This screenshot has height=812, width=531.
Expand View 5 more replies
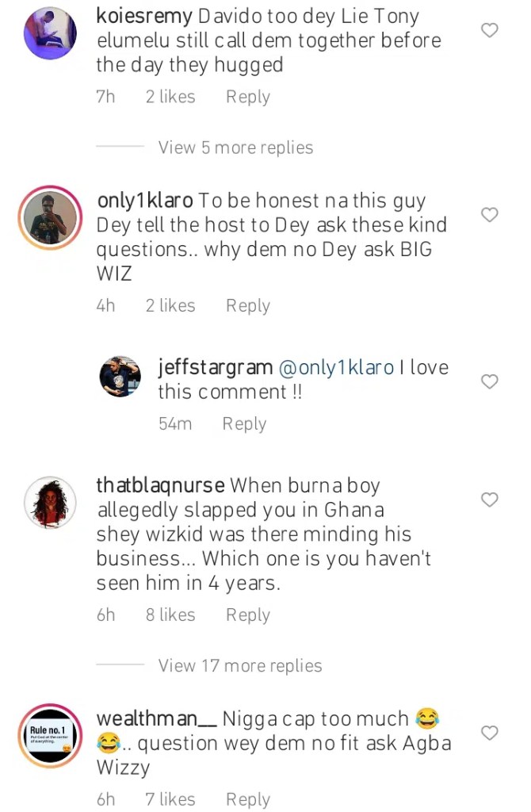click(235, 147)
